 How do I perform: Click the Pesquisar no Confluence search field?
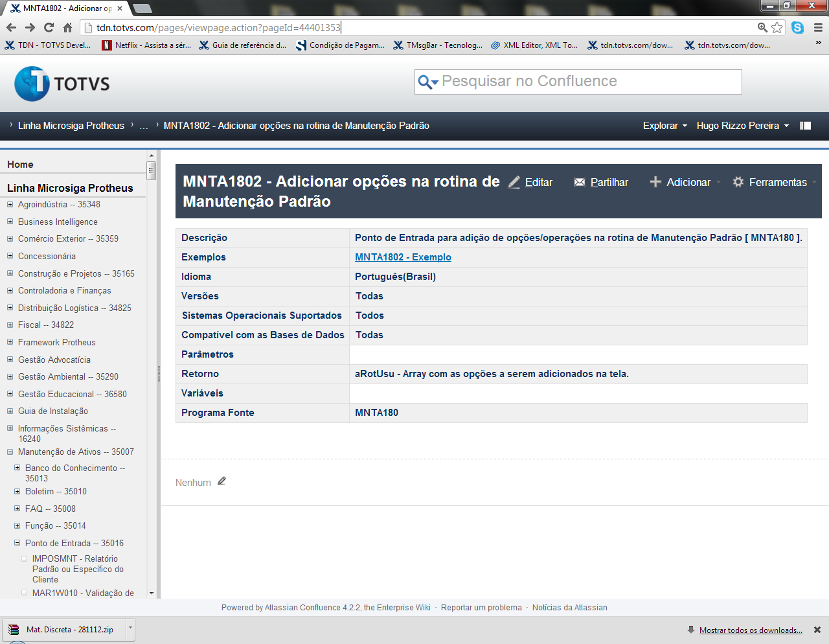click(578, 82)
